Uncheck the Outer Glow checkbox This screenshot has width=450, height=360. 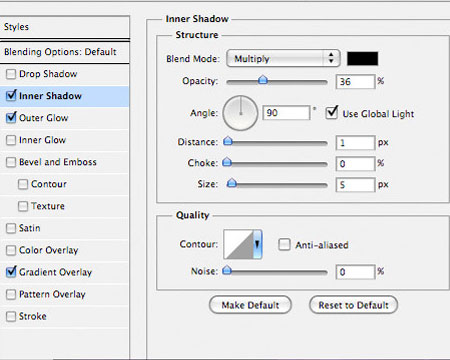pos(11,117)
